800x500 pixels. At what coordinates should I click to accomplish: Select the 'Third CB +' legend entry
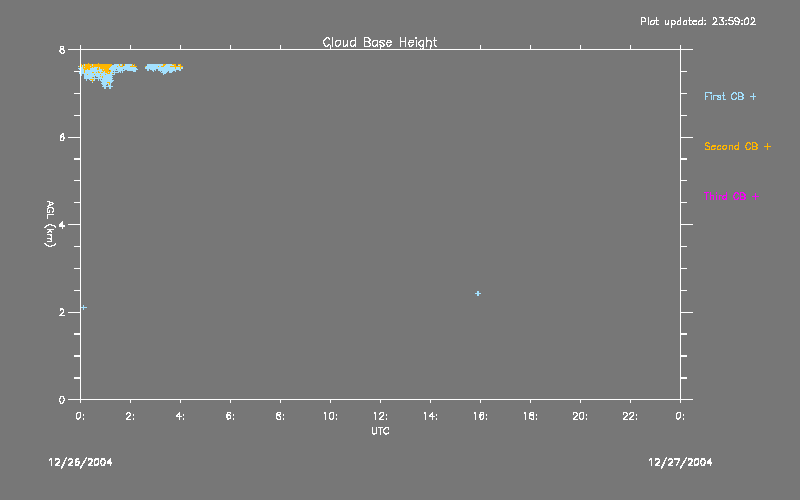[x=731, y=196]
